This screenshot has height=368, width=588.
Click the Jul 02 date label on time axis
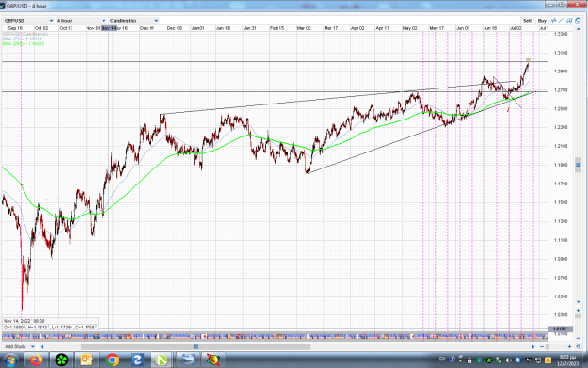tap(516, 28)
